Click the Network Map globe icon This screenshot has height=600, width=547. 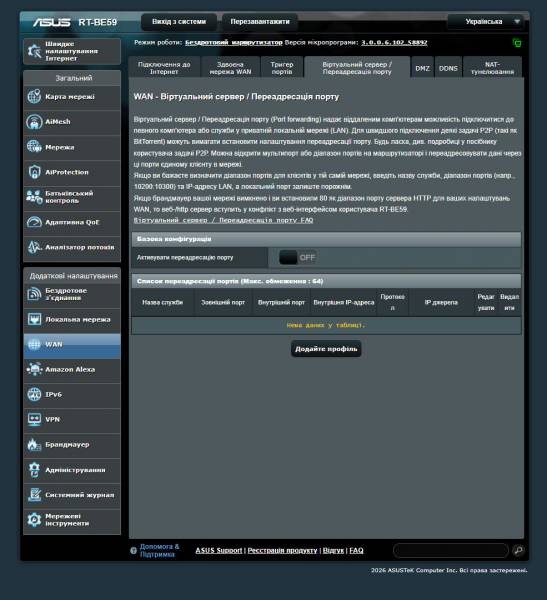point(34,96)
